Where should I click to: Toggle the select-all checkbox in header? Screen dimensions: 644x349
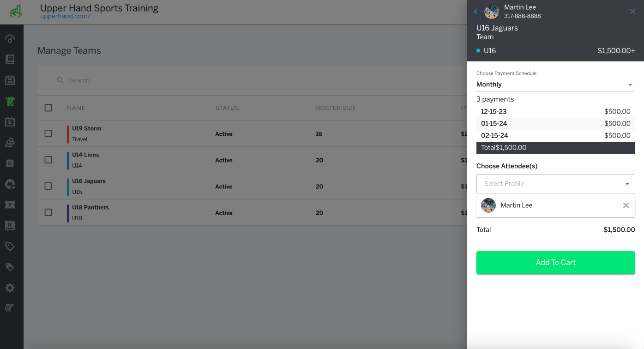48,108
